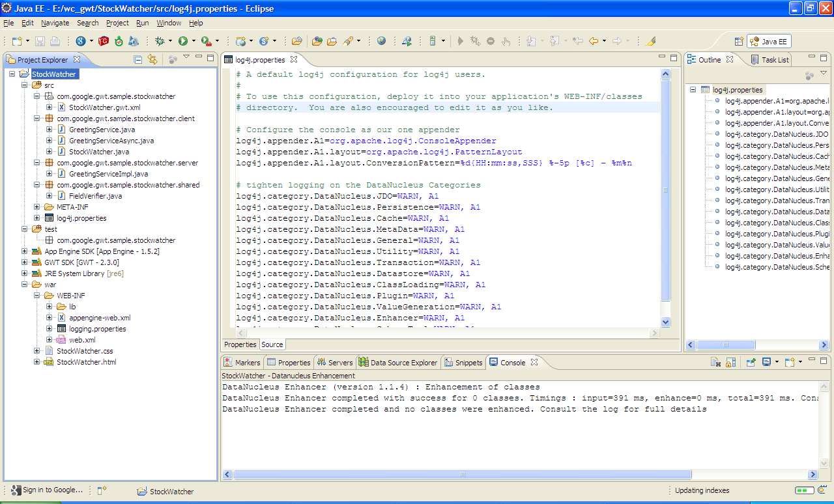Image resolution: width=834 pixels, height=504 pixels.
Task: Switch to the Properties editor tab
Action: (x=240, y=344)
